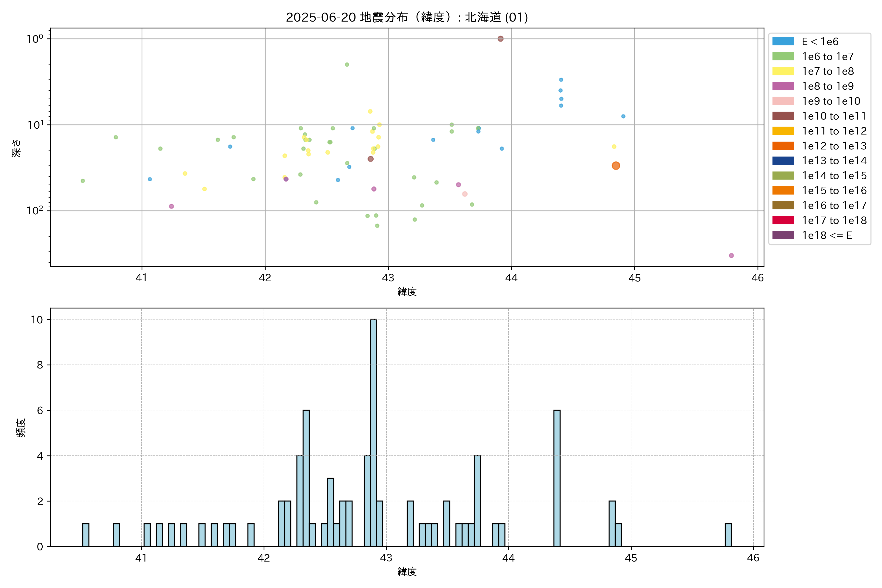Click the blue E < 1e6 legend swatch

click(x=783, y=42)
